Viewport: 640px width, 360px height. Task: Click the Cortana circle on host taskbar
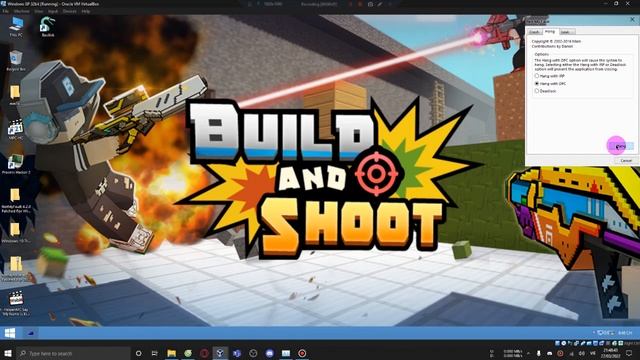pos(138,353)
